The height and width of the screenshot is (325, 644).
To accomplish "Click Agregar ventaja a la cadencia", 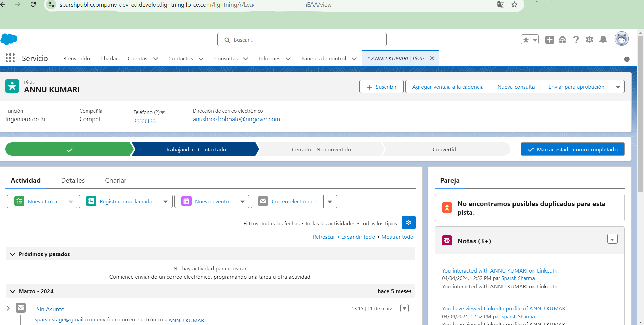I will 448,87.
